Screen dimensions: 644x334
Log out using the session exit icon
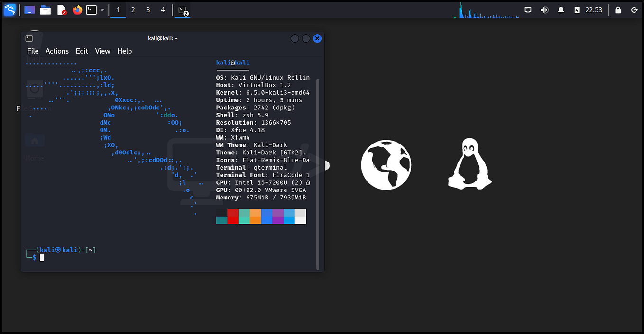coord(634,9)
